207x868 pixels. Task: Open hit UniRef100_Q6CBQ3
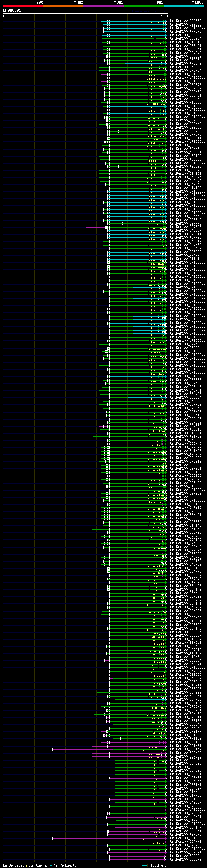pos(186,85)
